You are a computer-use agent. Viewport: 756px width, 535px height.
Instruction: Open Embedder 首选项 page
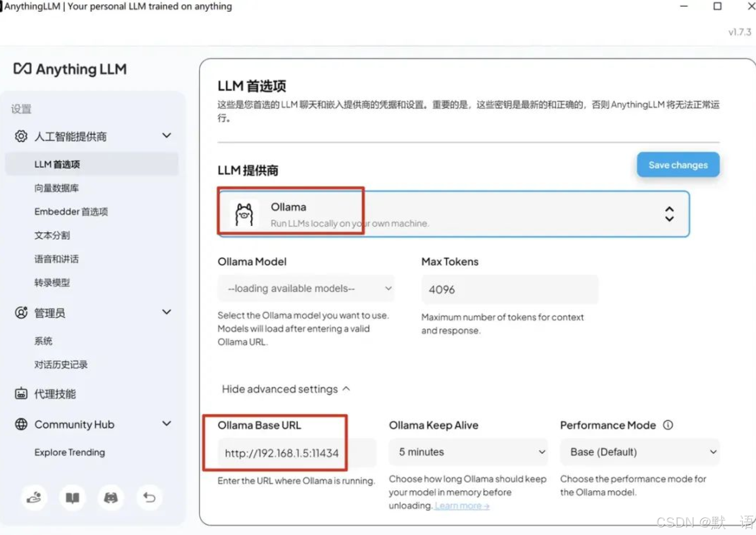pyautogui.click(x=71, y=212)
